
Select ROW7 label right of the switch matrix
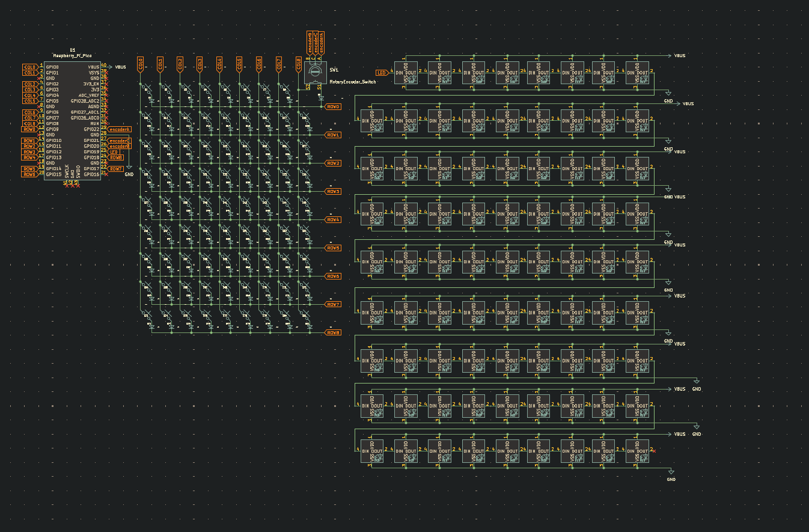pos(333,304)
